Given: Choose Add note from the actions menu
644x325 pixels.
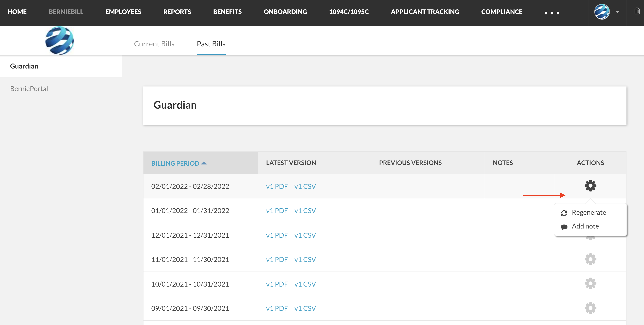Looking at the screenshot, I should pos(585,226).
